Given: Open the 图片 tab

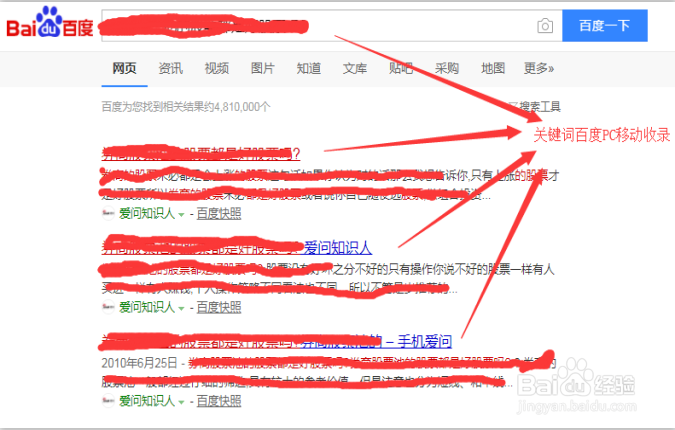Looking at the screenshot, I should [263, 68].
